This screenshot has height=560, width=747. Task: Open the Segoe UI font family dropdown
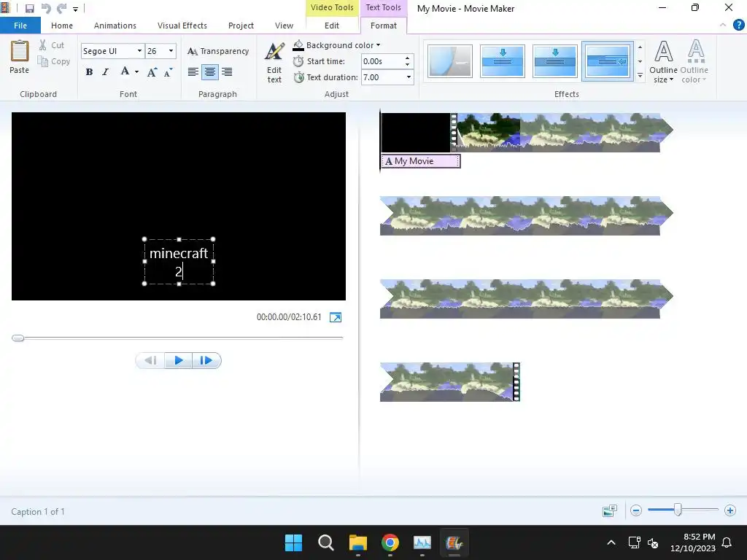(139, 51)
